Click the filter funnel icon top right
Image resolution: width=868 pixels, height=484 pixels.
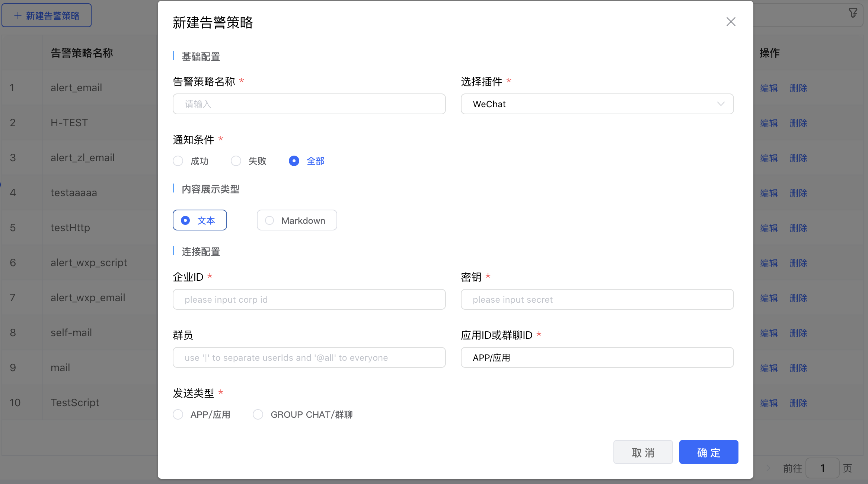click(x=853, y=13)
